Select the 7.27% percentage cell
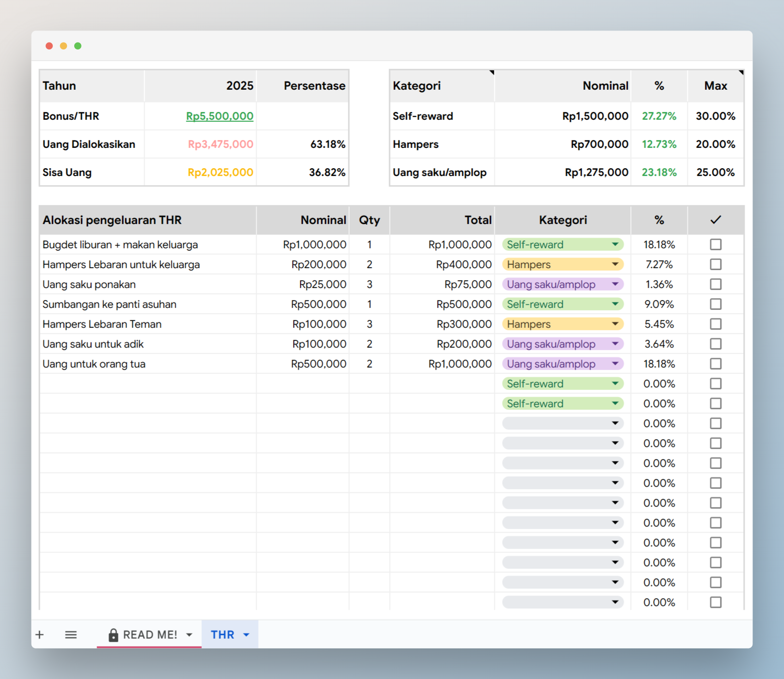The width and height of the screenshot is (784, 679). 659,264
